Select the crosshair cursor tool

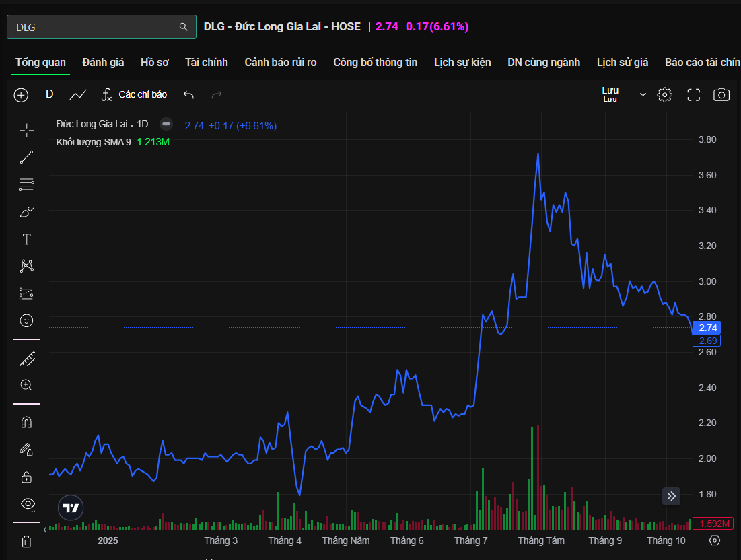[x=26, y=130]
